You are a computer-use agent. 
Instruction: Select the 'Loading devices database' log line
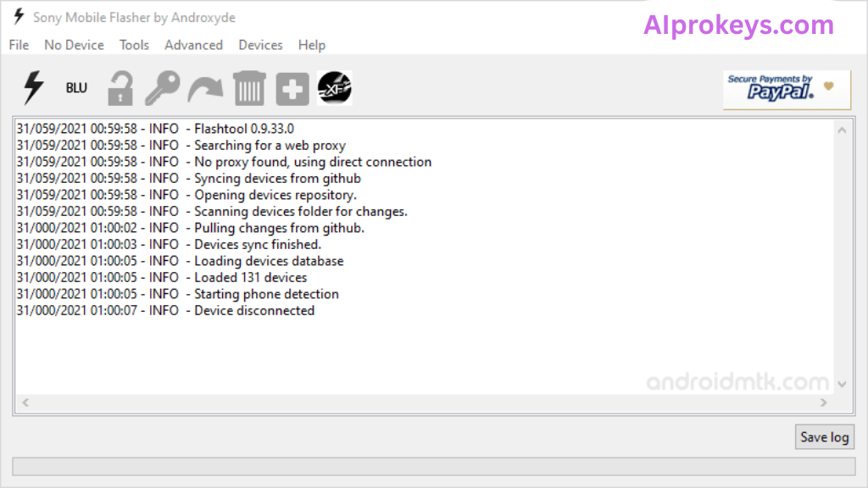click(x=180, y=261)
